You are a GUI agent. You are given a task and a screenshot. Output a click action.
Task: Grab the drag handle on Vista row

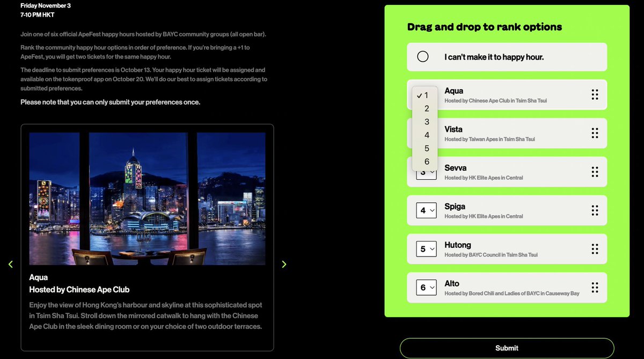click(595, 133)
